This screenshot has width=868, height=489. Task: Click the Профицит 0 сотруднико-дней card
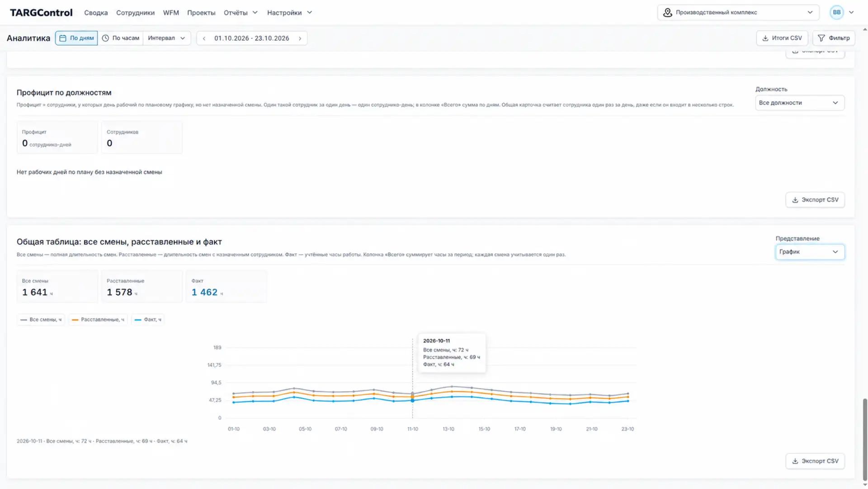pyautogui.click(x=57, y=138)
